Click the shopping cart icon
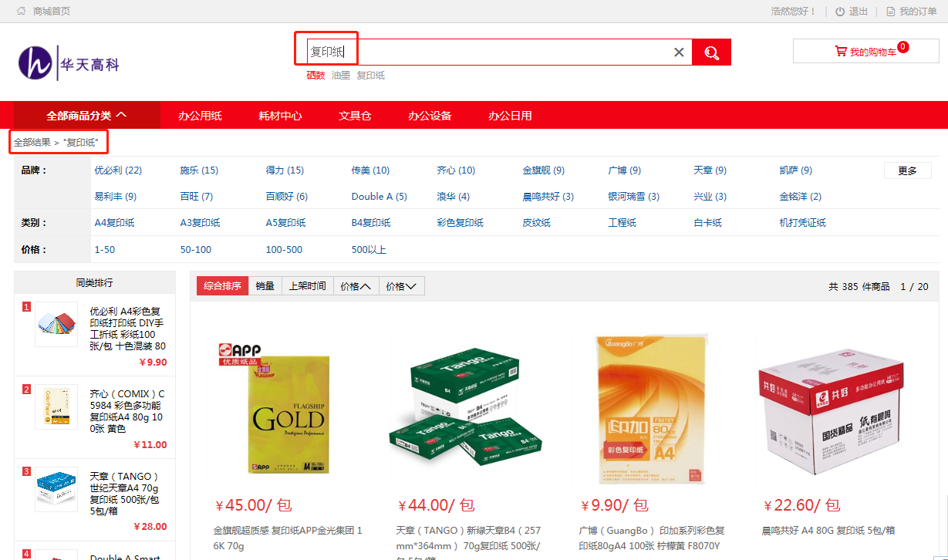The width and height of the screenshot is (948, 560). coord(841,52)
